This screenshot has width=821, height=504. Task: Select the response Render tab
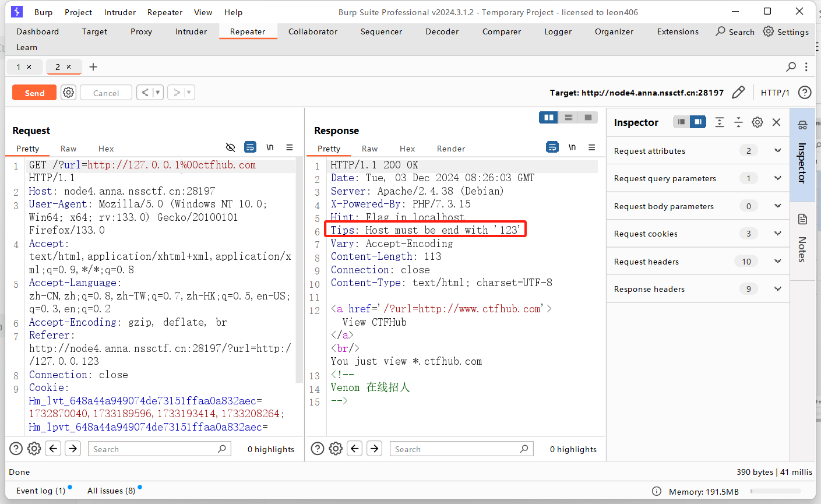pos(451,149)
